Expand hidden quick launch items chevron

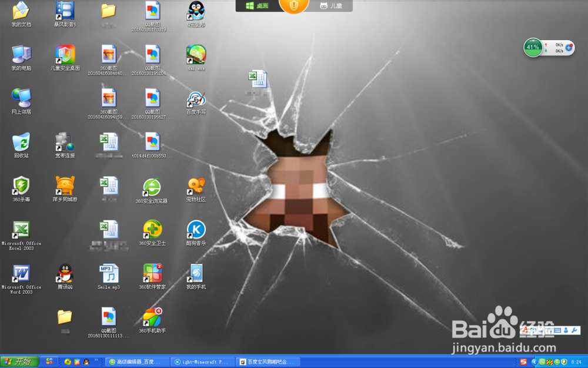point(96,360)
